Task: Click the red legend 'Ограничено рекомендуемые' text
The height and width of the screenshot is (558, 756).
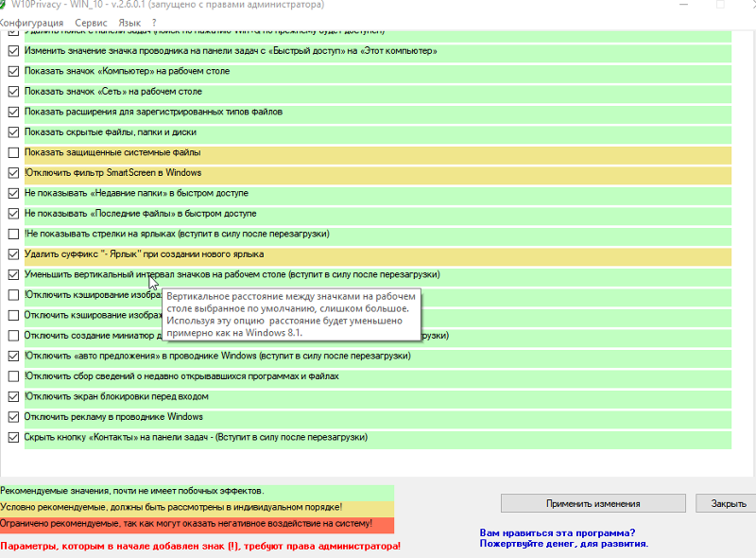Action: coord(186,523)
